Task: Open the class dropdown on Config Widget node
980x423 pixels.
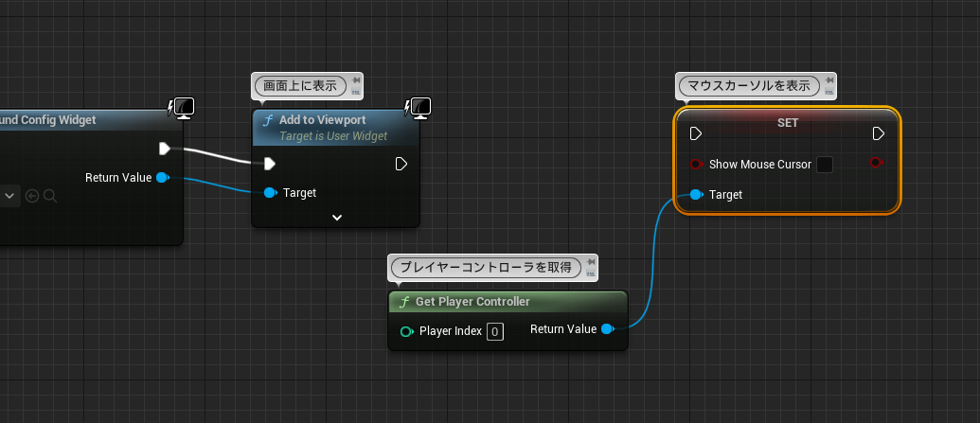Action: pyautogui.click(x=9, y=196)
